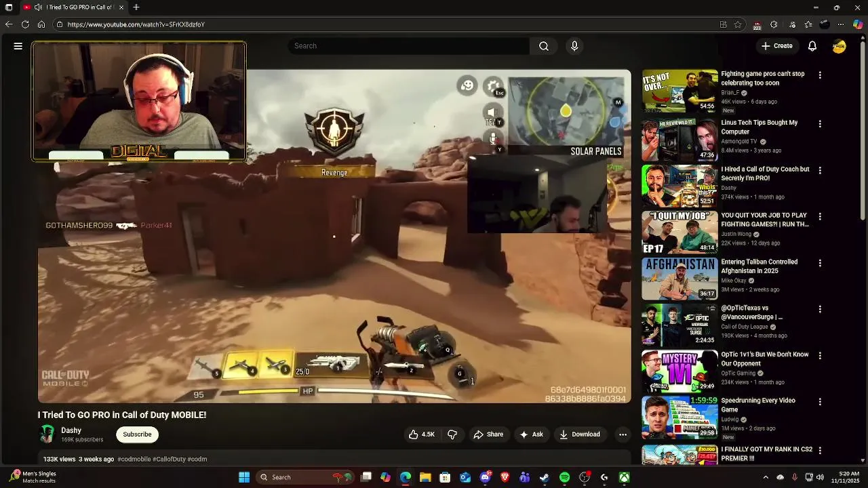Click the YouTube search input field
This screenshot has height=488, width=868.
click(x=409, y=46)
